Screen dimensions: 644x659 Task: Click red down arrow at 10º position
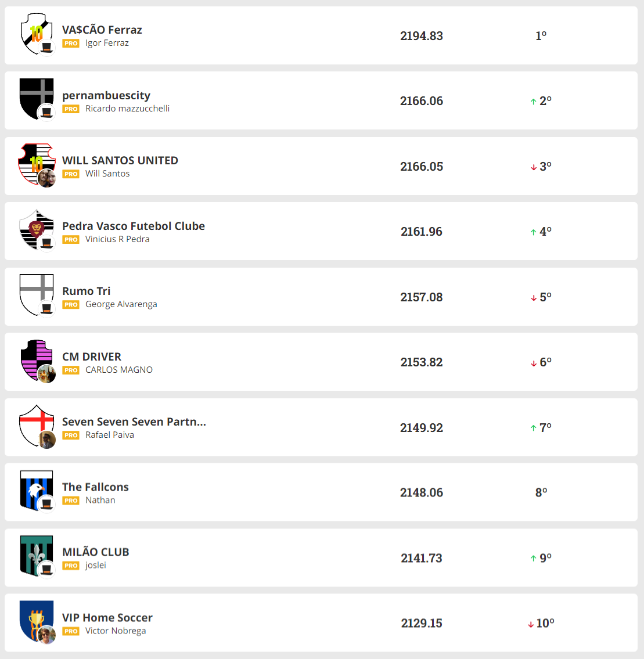pos(531,624)
